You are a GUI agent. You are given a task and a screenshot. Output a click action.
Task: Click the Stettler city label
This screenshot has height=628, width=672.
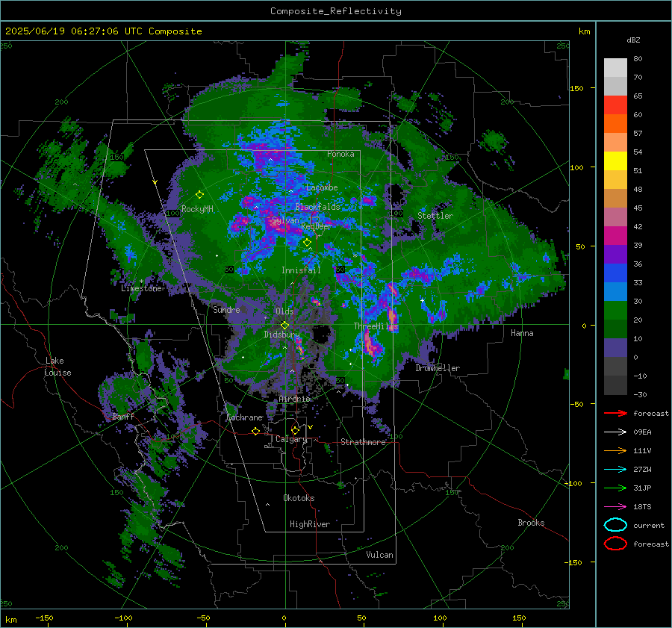point(435,216)
